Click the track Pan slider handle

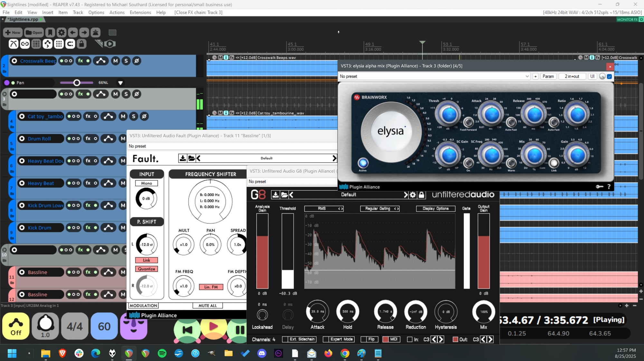77,83
